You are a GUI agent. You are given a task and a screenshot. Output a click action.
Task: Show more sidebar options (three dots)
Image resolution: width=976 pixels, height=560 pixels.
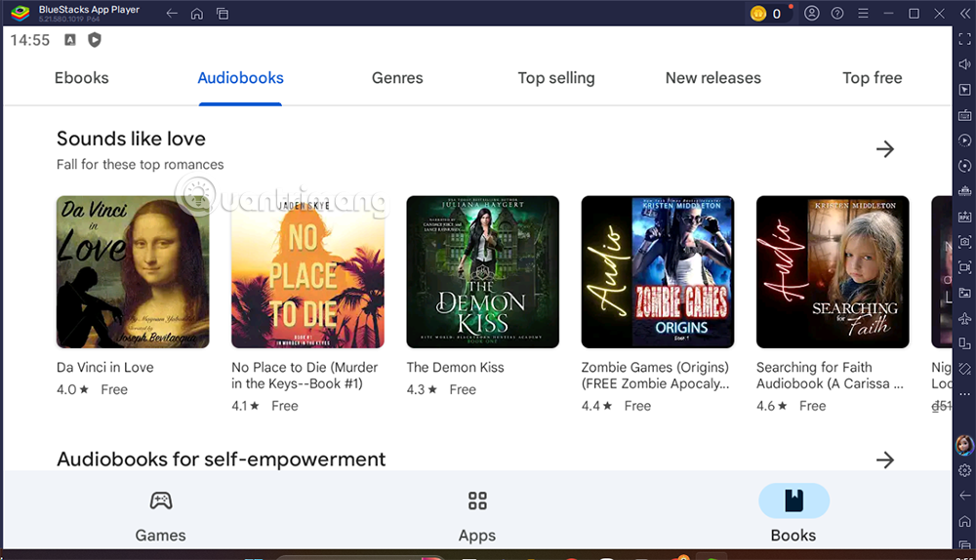pyautogui.click(x=965, y=394)
